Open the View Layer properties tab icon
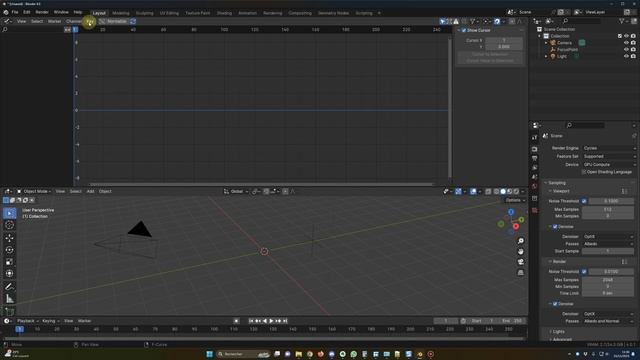The height and width of the screenshot is (360, 640). tap(535, 168)
